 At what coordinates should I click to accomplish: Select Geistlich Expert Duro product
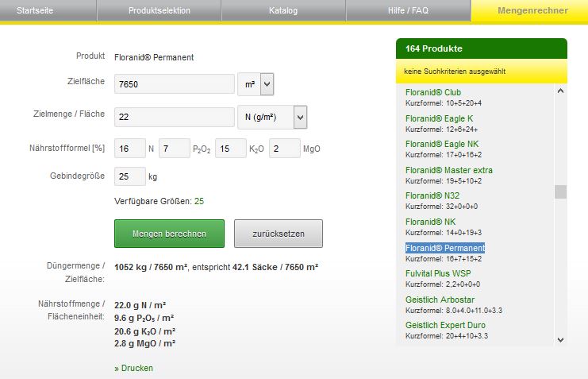(445, 325)
